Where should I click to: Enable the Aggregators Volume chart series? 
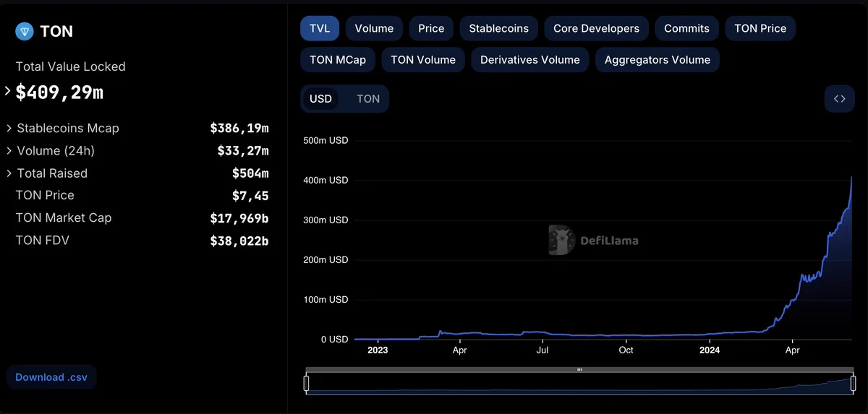[x=658, y=60]
